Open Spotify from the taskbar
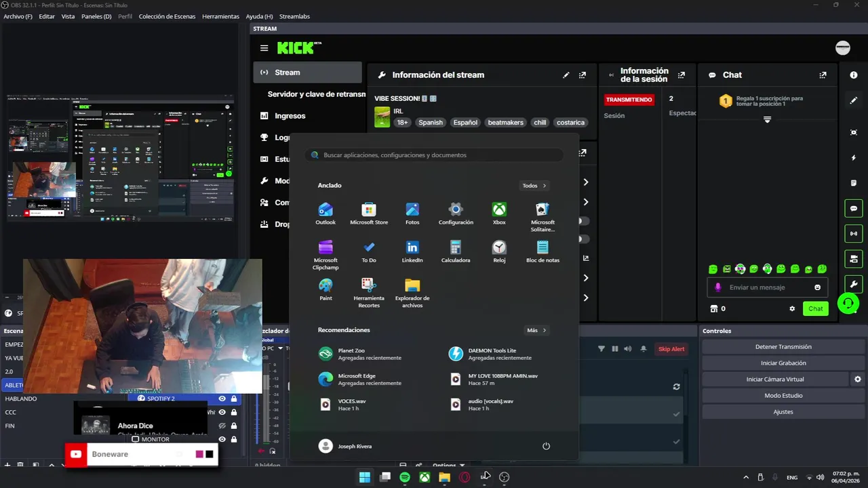This screenshot has height=488, width=868. (405, 477)
